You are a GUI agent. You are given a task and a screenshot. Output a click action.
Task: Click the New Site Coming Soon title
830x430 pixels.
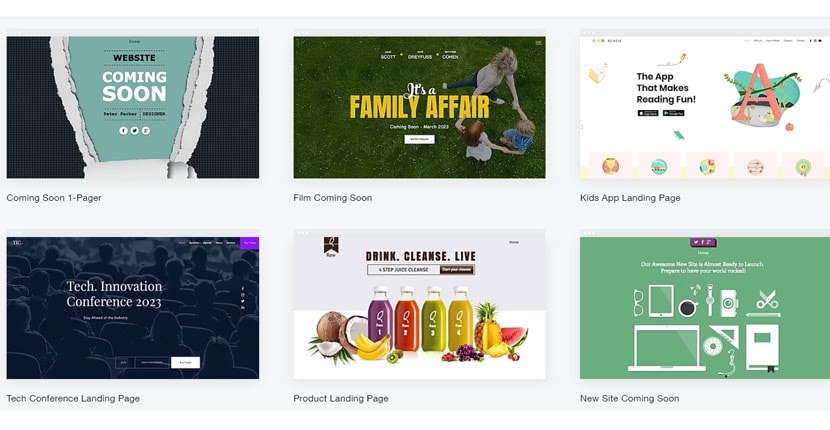click(x=629, y=398)
